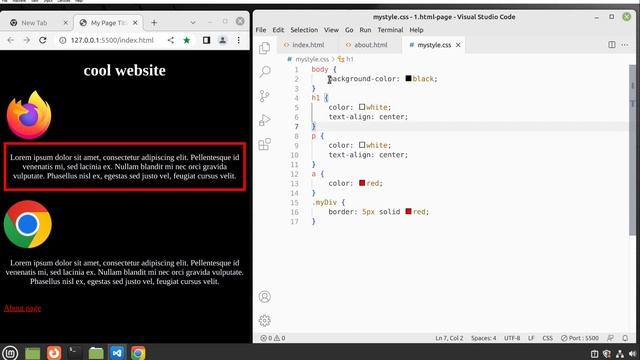Screen dimensions: 640x360
Task: Open the Terminal menu
Action: (x=390, y=30)
